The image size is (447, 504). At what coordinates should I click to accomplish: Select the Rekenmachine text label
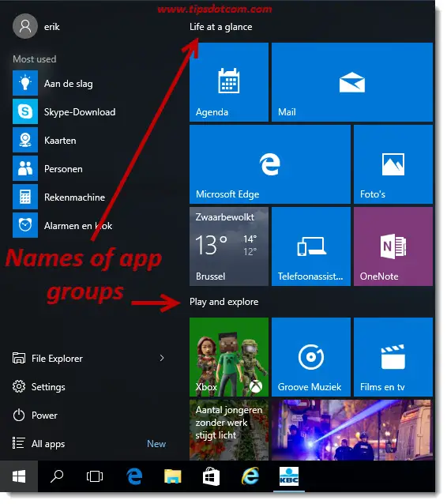[x=74, y=197]
